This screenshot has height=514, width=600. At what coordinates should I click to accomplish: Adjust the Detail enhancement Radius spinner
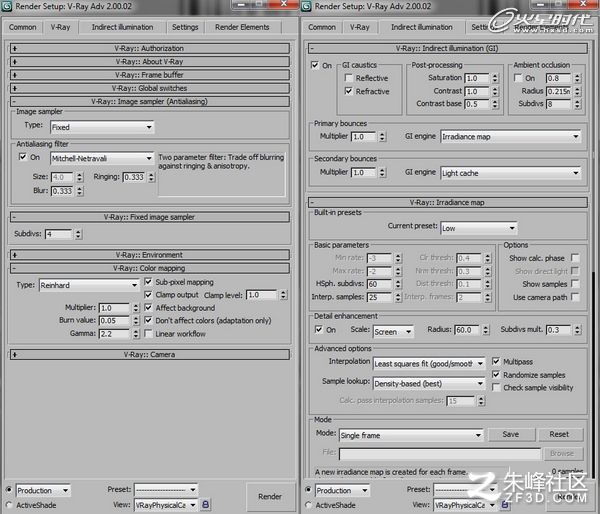[486, 330]
